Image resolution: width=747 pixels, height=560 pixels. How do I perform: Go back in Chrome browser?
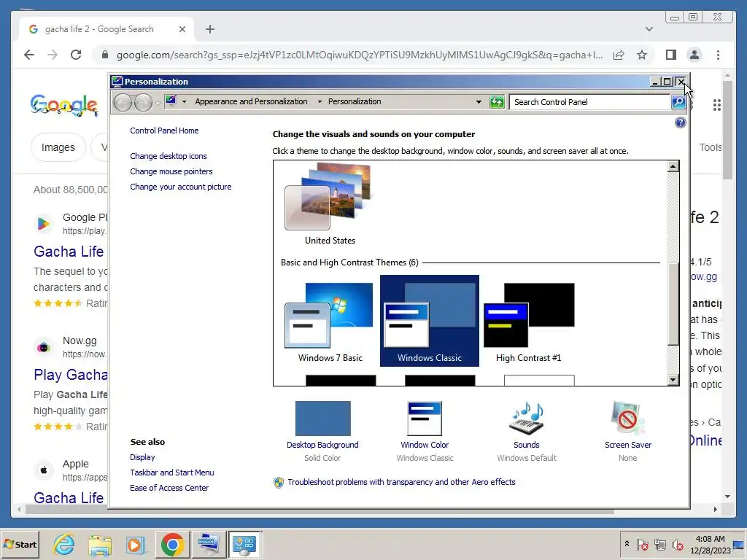click(29, 55)
